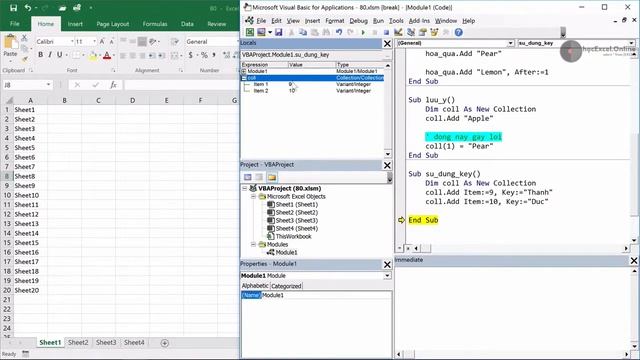The height and width of the screenshot is (360, 640).
Task: Switch to Categorized tab in Properties panel
Action: pos(286,286)
